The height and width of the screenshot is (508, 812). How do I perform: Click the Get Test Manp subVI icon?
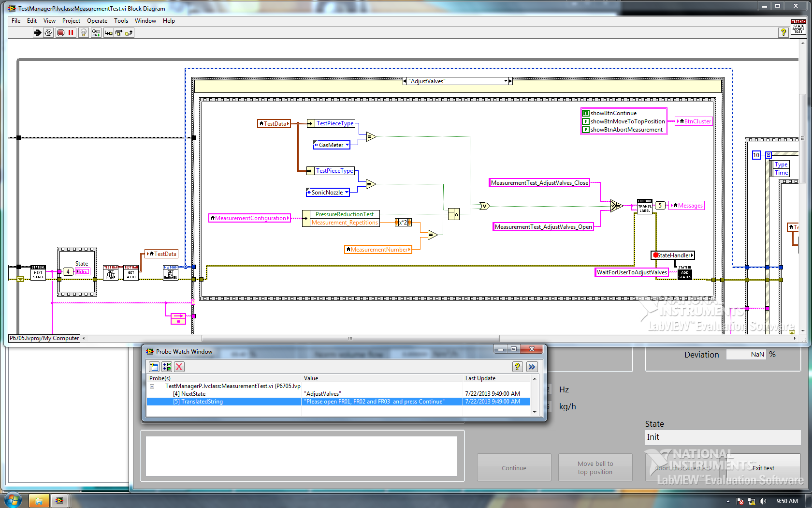111,273
